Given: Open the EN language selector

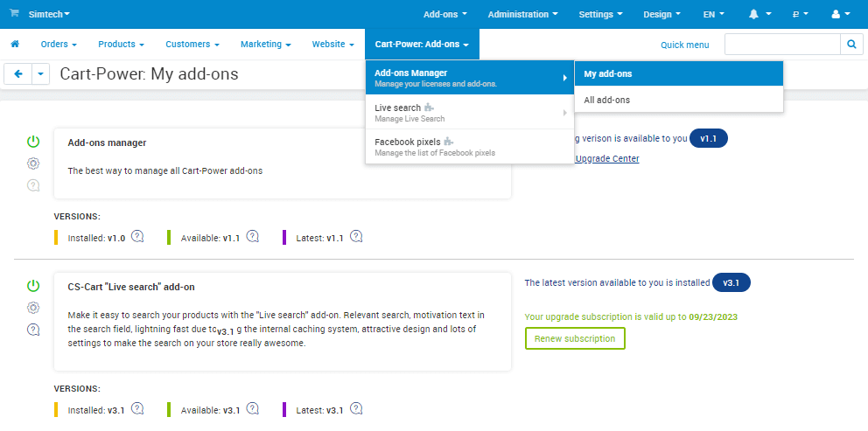Looking at the screenshot, I should pyautogui.click(x=713, y=14).
